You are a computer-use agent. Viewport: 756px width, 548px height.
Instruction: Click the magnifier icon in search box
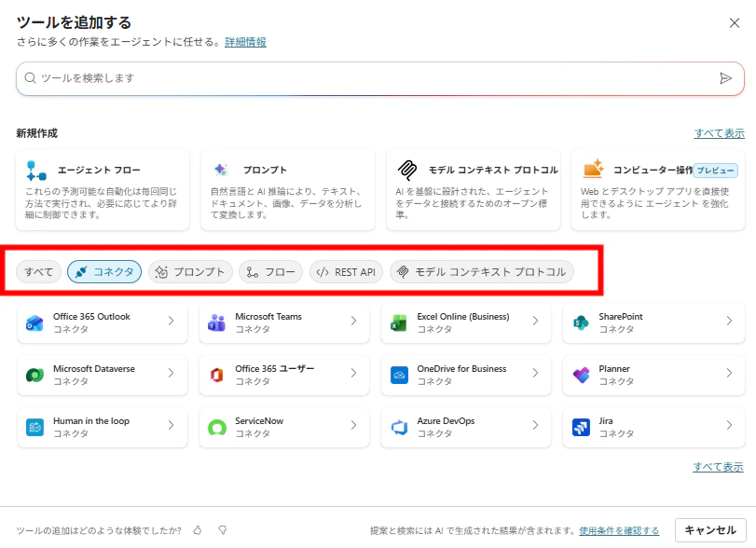tap(31, 78)
